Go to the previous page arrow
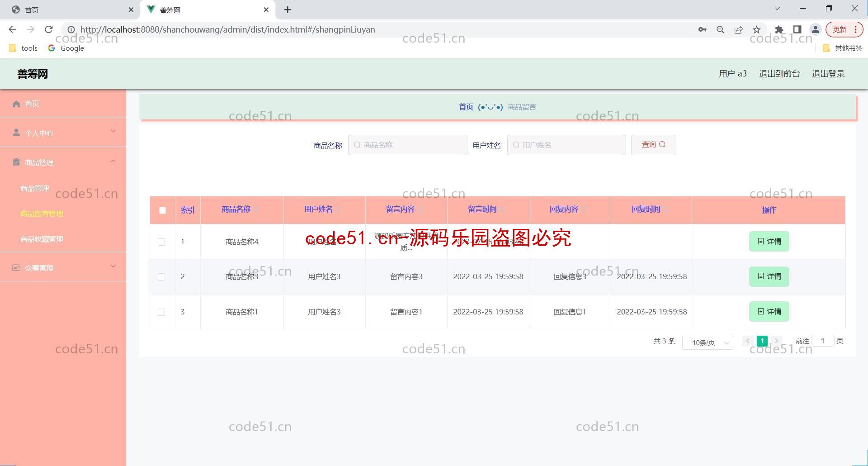The width and height of the screenshot is (868, 466). (x=748, y=341)
